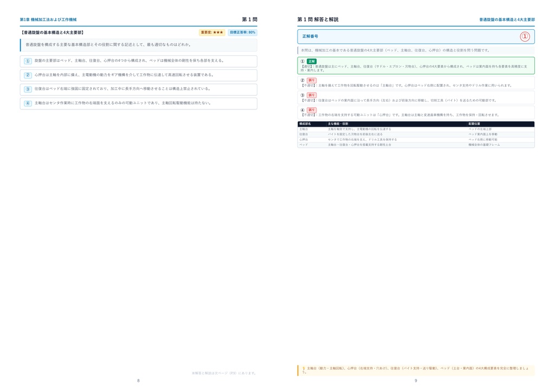Click the circled ① badge of answer option one
555x392 pixels.
pyautogui.click(x=28, y=61)
